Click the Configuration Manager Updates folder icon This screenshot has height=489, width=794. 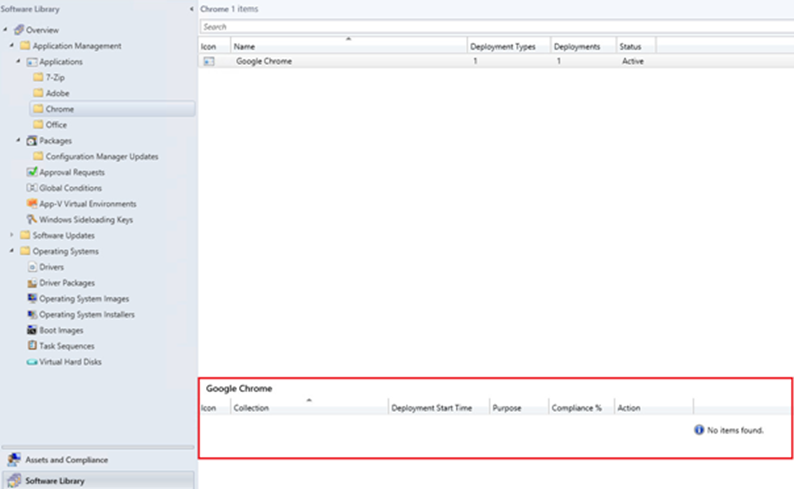click(38, 156)
